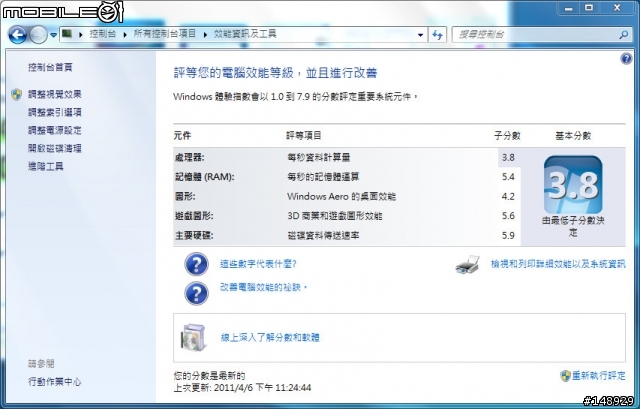Click the software box icon

pyautogui.click(x=193, y=338)
